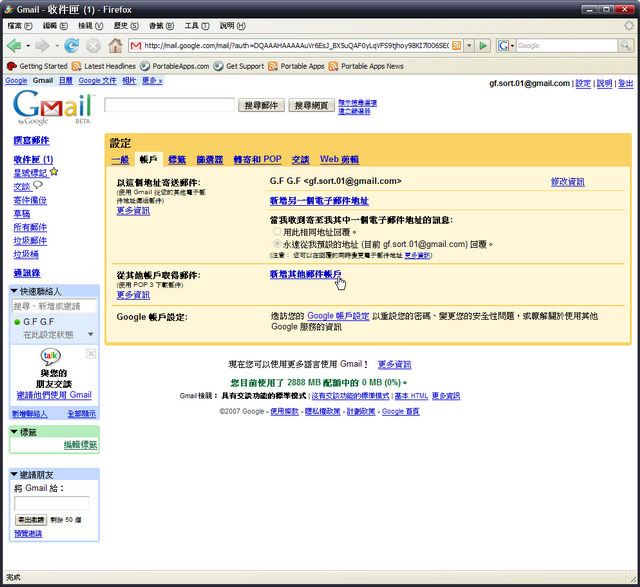The height and width of the screenshot is (587, 640).
Task: Select the reply from same address radio
Action: point(277,231)
